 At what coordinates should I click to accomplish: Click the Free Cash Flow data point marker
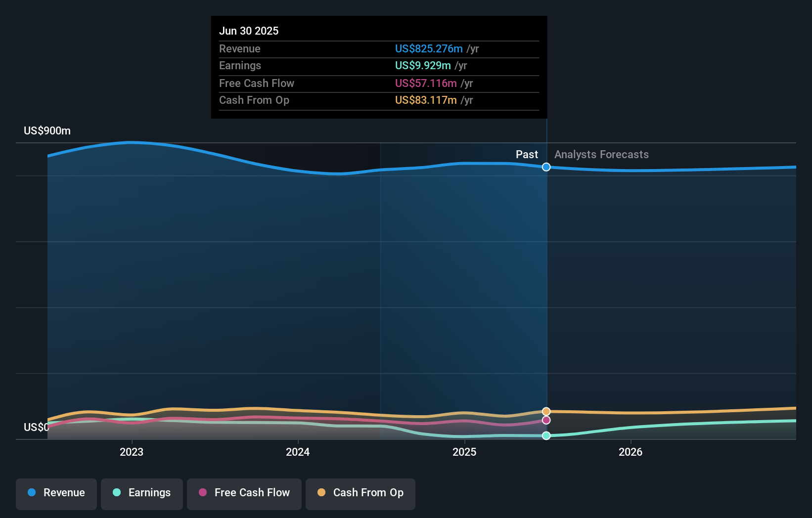click(x=546, y=420)
